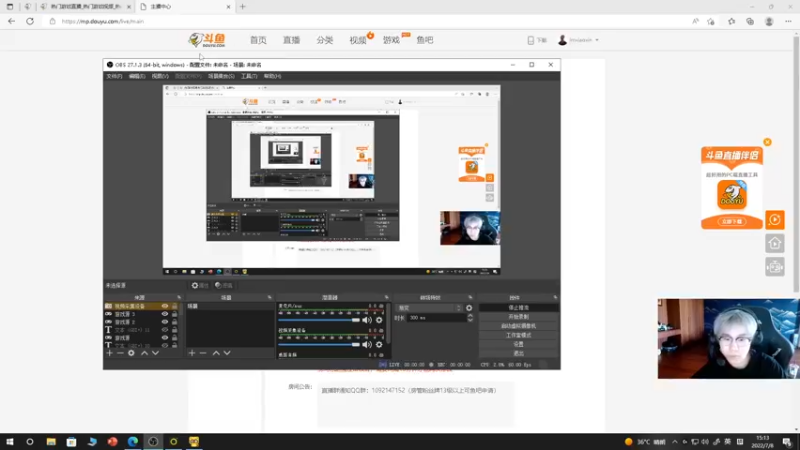800x450 pixels.
Task: Close the Douyu companion ad popup
Action: [767, 142]
